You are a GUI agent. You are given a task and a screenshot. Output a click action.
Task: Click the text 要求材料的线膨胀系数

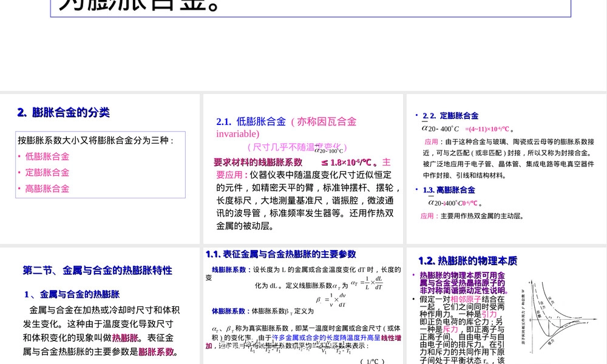tap(258, 163)
